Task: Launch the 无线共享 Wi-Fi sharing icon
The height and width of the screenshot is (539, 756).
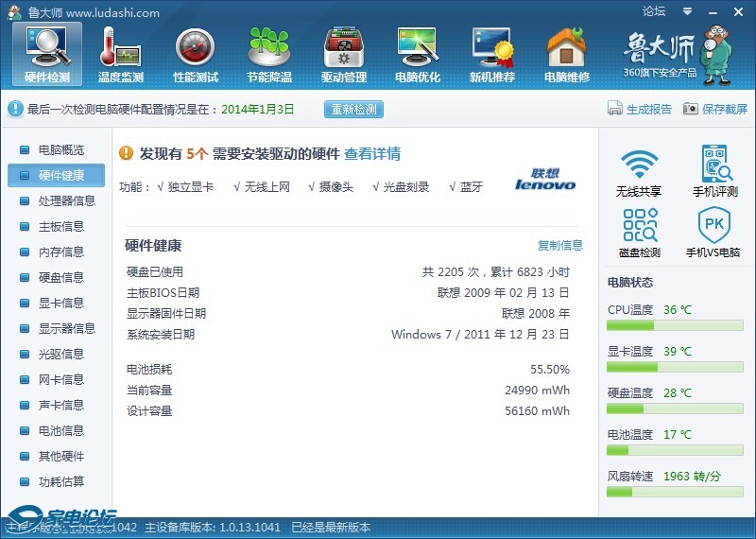Action: pos(639,171)
